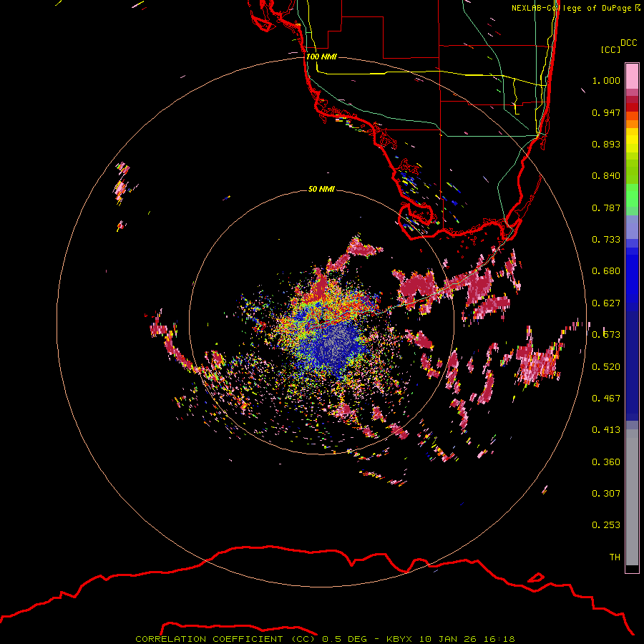Click the 0.360 scale value

pos(606,462)
